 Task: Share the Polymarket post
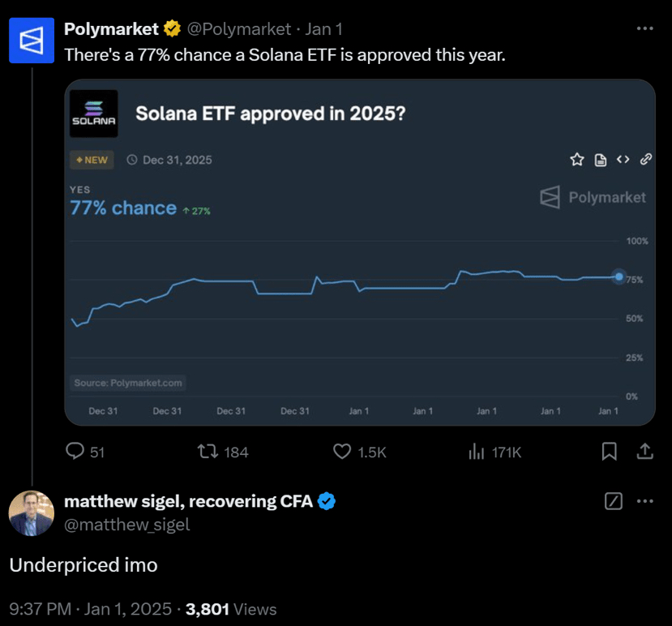tap(645, 452)
